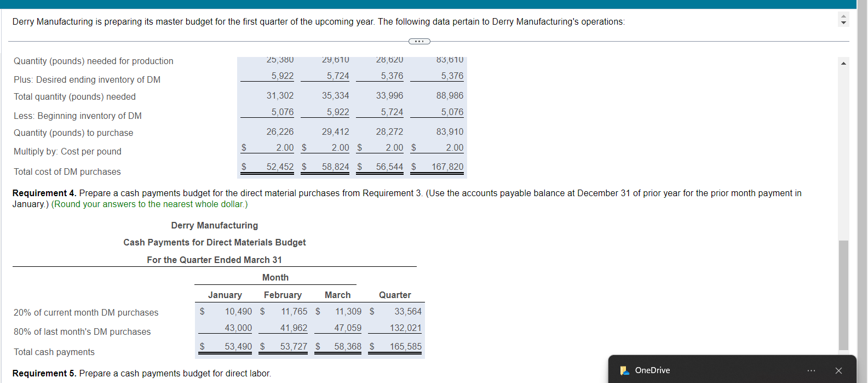The image size is (868, 383).
Task: Click total DM purchases cost 56,544
Action: [389, 167]
